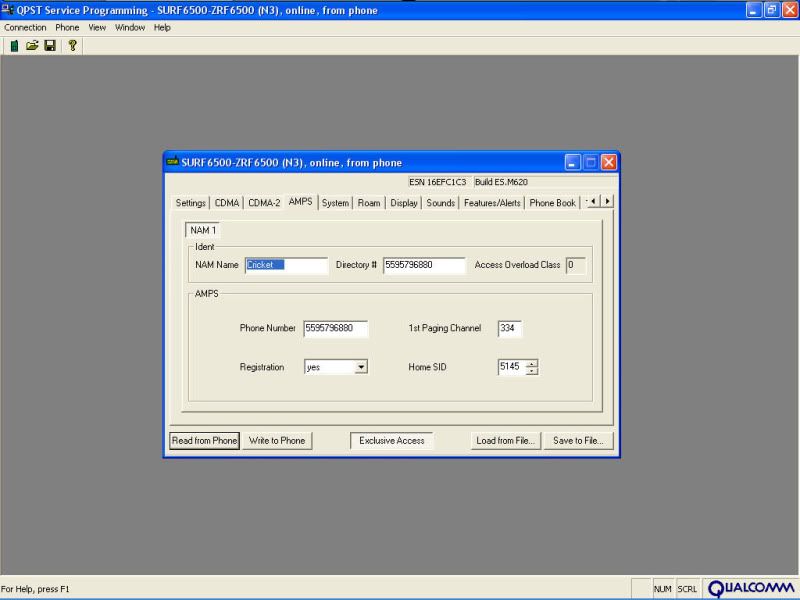Open the View menu
Viewport: 800px width, 600px height.
(97, 28)
